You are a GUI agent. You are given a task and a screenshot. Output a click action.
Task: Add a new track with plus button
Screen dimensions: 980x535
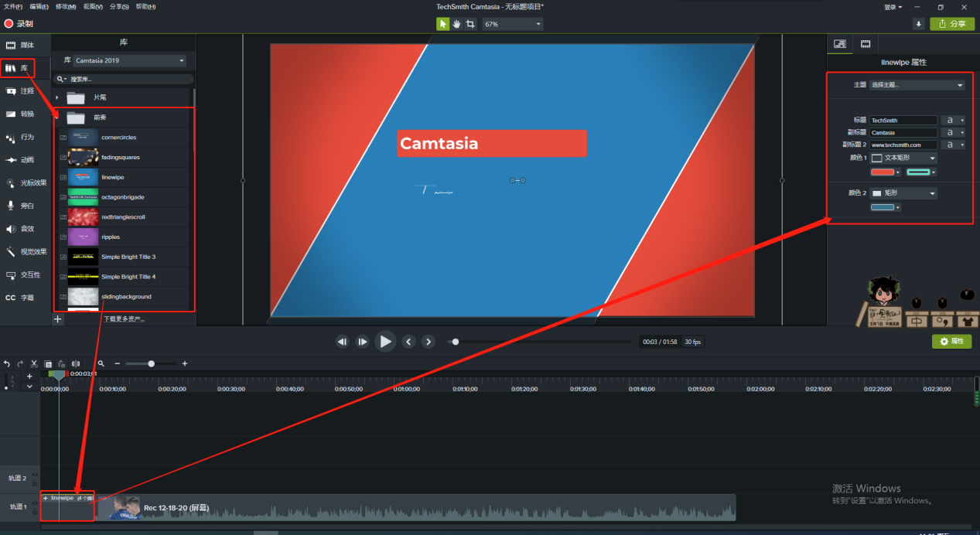pyautogui.click(x=29, y=376)
